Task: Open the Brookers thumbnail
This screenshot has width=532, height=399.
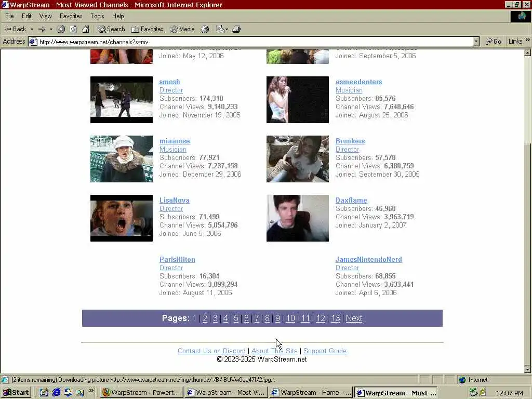Action: click(298, 159)
